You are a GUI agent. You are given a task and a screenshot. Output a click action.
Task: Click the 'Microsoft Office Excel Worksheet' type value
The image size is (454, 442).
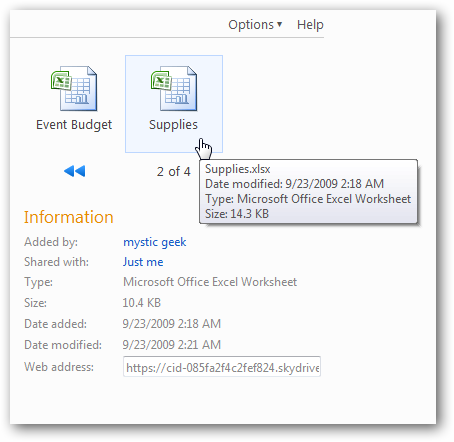pos(210,282)
